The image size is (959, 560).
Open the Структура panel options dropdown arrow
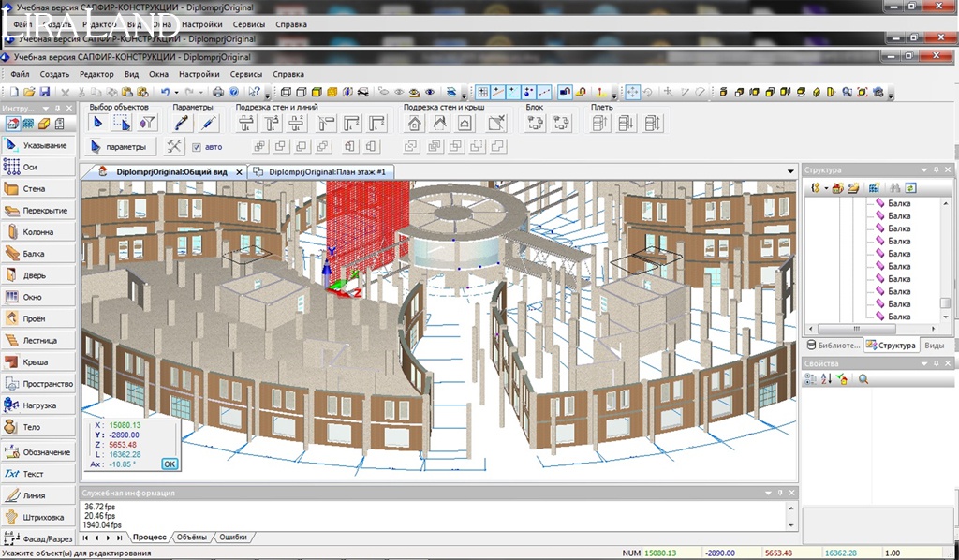tap(924, 170)
